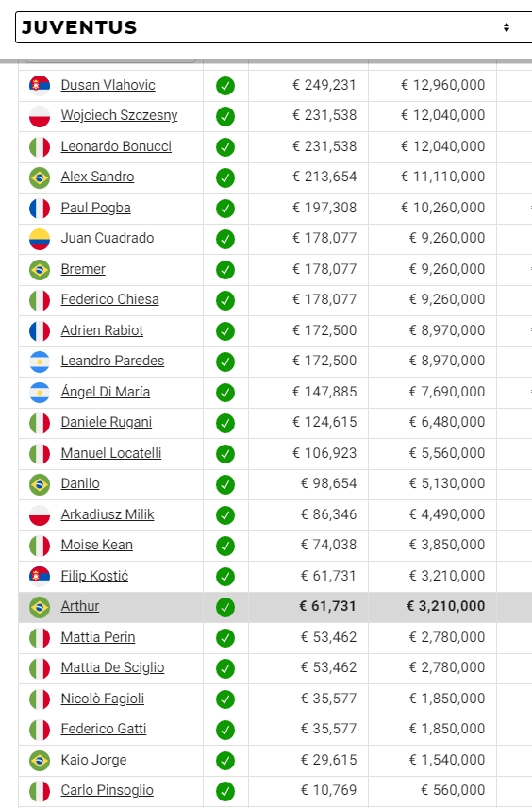Click the green checkmark in Federico Chiesa's row

pos(225,300)
